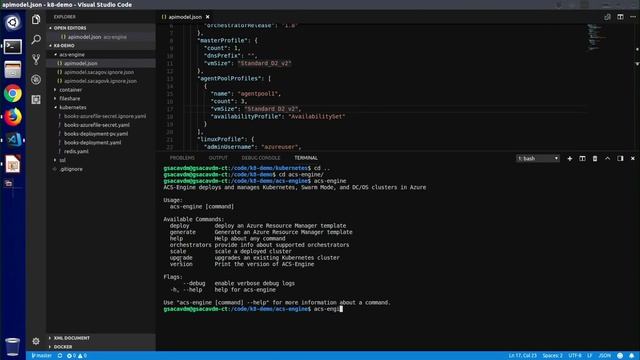Launch Google Chrome from the dock

click(x=13, y=93)
